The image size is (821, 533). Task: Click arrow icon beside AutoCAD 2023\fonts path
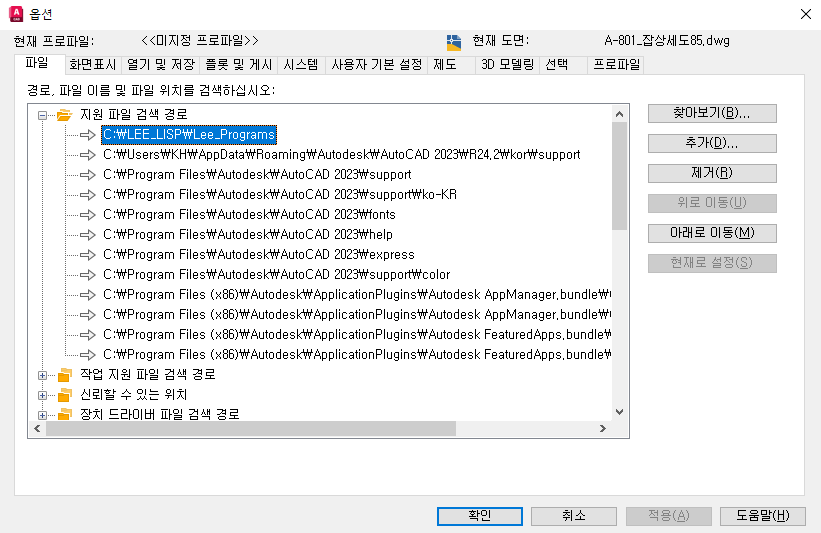(87, 215)
